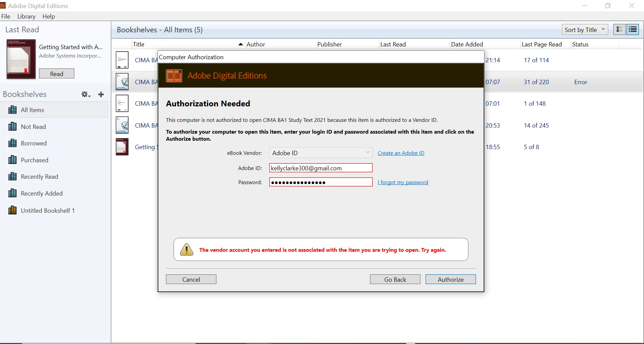The width and height of the screenshot is (644, 344).
Task: Switch to list view icon
Action: 633,30
